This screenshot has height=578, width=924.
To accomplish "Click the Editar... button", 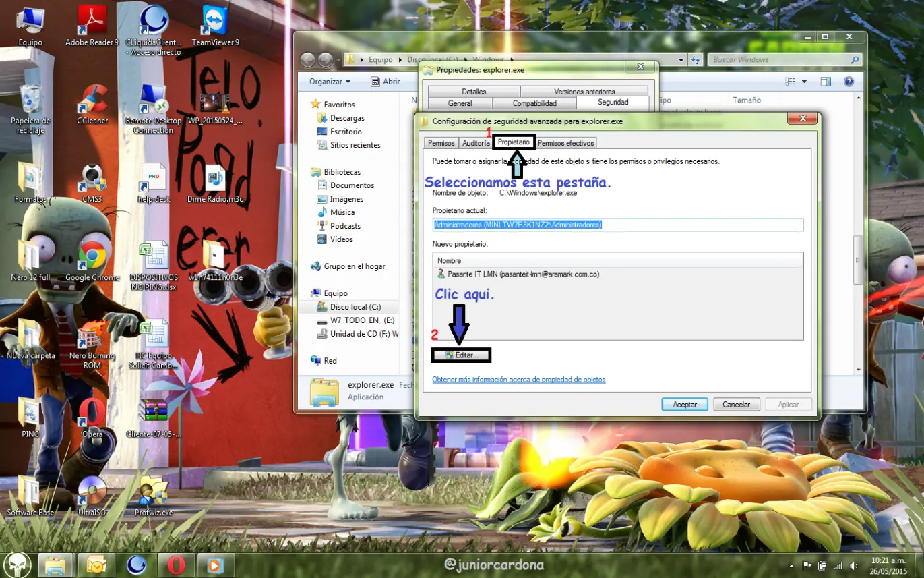I will coord(461,355).
